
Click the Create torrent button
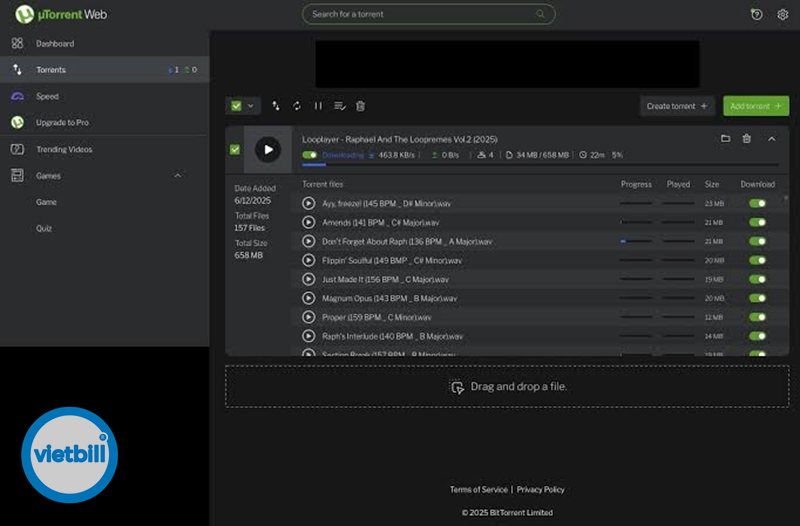pos(677,106)
